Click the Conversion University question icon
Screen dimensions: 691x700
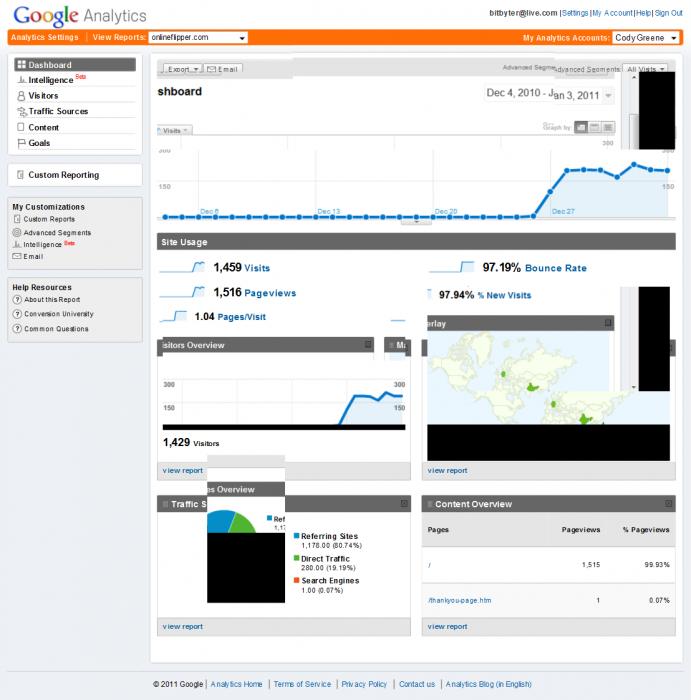point(17,314)
